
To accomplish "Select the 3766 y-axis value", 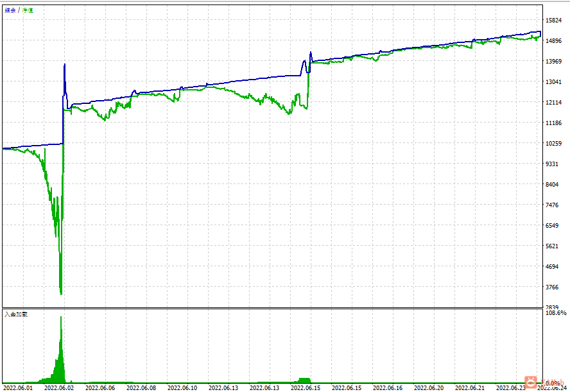I will pos(552,287).
